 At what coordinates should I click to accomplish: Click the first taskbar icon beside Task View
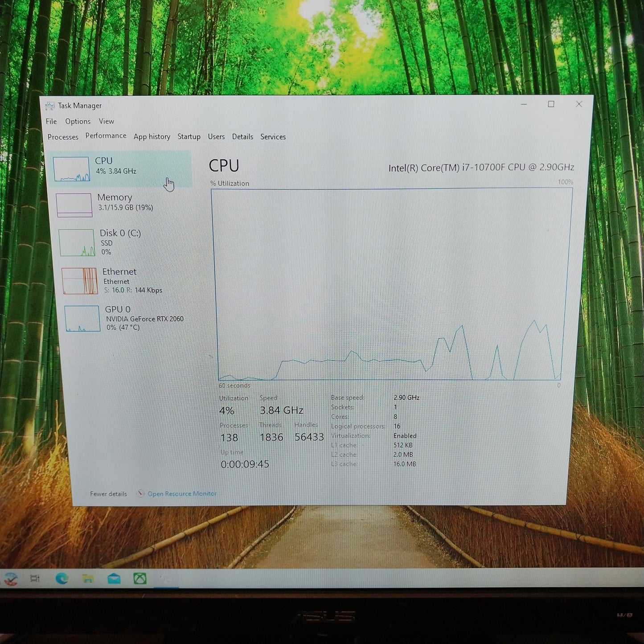tap(11, 579)
